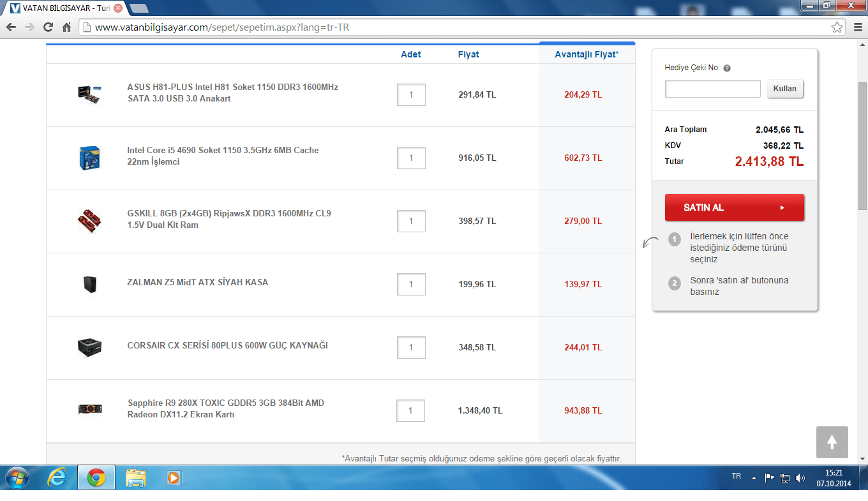Show help for Hediye Çeki No
Image resolution: width=868 pixels, height=501 pixels.
(727, 68)
